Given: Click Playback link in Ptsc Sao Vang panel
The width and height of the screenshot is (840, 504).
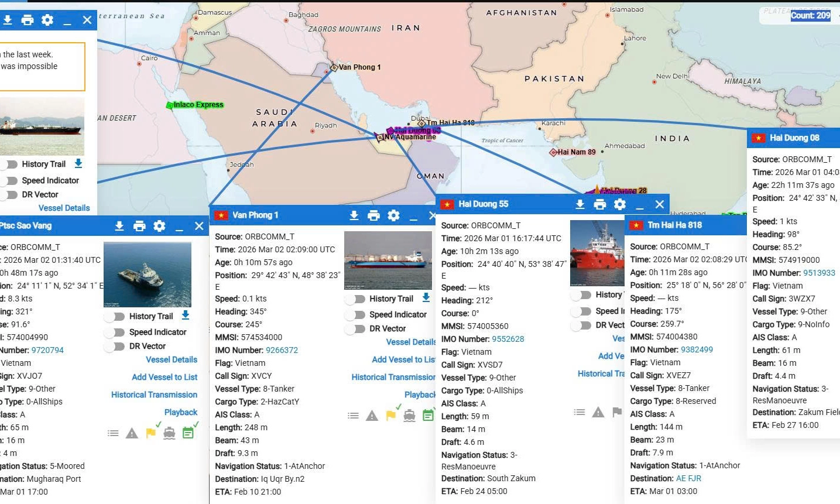Looking at the screenshot, I should [x=181, y=412].
